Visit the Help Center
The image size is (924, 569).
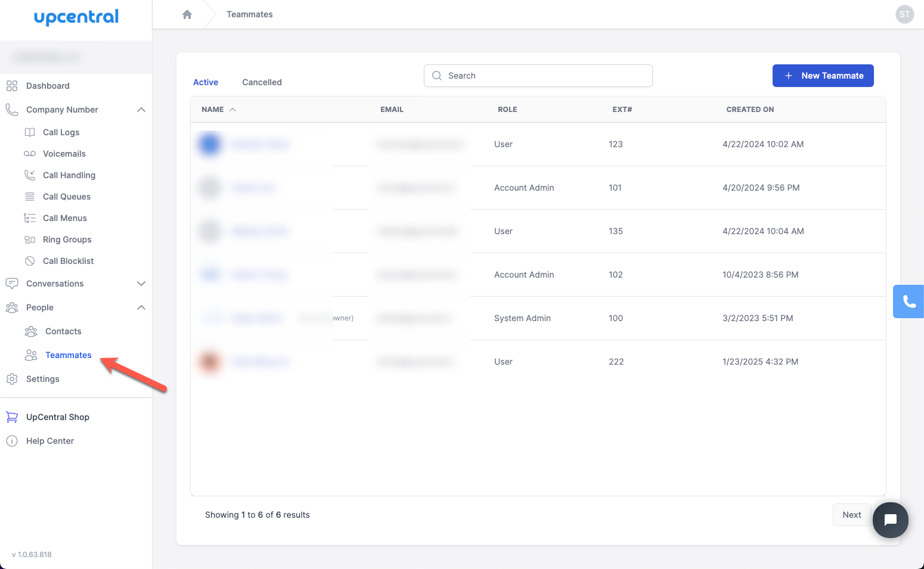(49, 440)
